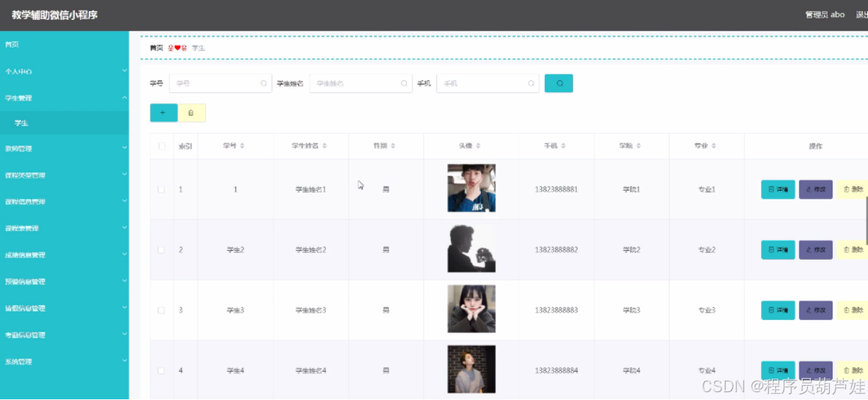
Task: Click into the 手机 search input
Action: pos(488,84)
